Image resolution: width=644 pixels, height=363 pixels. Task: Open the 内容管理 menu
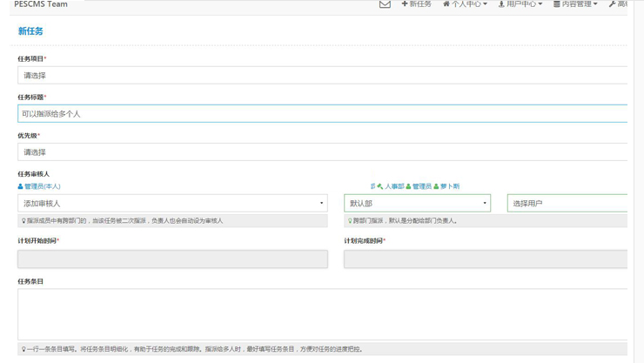pos(575,4)
